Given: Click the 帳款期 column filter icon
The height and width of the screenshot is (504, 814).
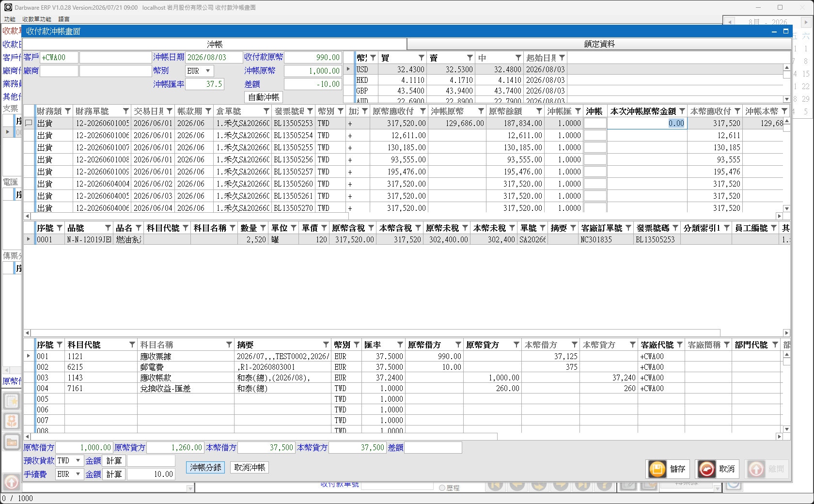Looking at the screenshot, I should [x=208, y=111].
